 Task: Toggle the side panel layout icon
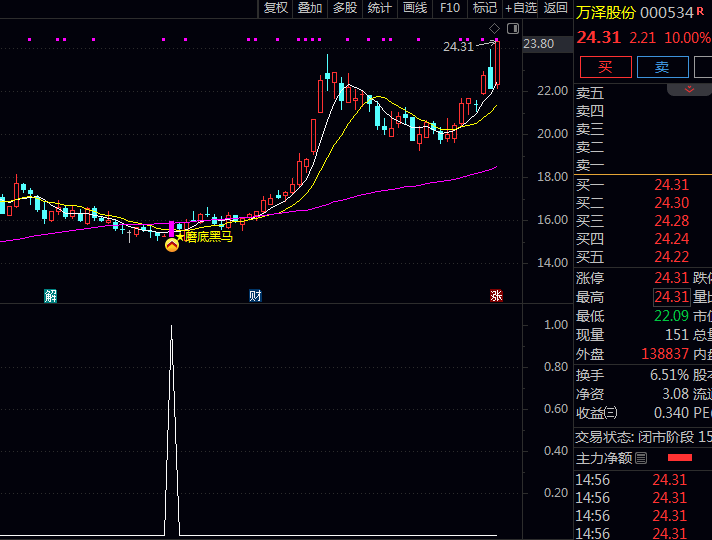513,28
